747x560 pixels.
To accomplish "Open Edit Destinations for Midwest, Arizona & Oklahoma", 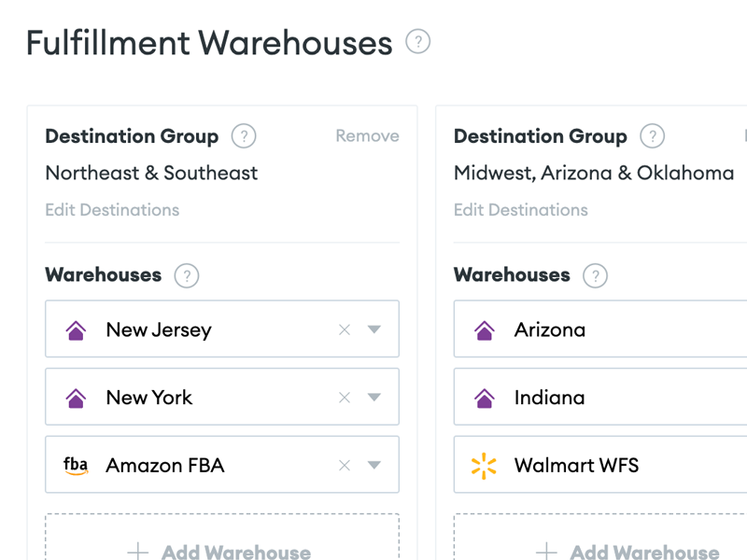I will click(x=521, y=210).
